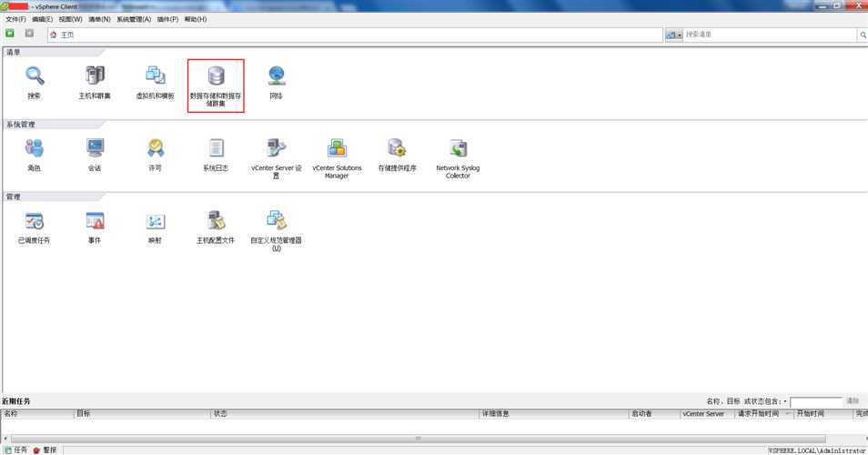Click the 任务 tasks button in status bar
Image resolution: width=868 pixels, height=455 pixels.
point(16,450)
